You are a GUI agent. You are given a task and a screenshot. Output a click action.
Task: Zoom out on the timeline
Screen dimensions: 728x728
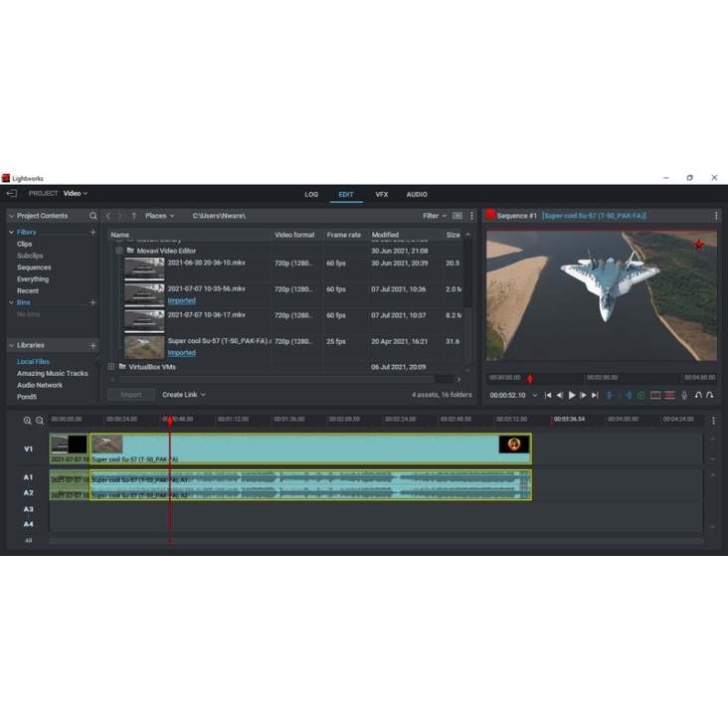[40, 420]
